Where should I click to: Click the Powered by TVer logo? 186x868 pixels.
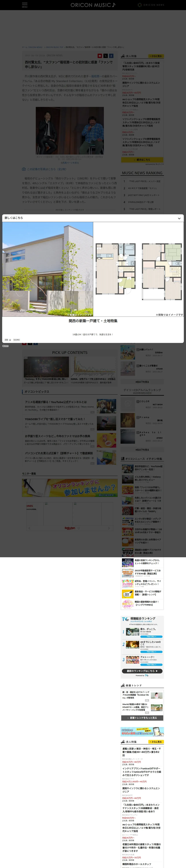[x=142, y=675]
